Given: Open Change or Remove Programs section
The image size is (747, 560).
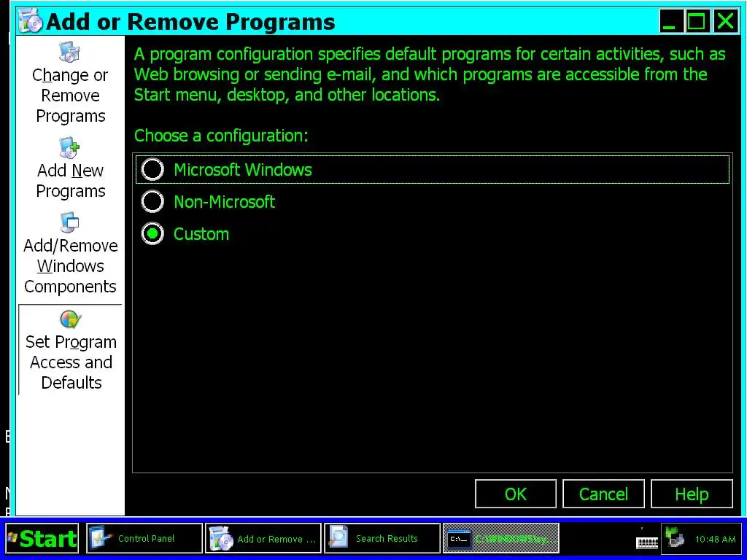Looking at the screenshot, I should (x=70, y=83).
